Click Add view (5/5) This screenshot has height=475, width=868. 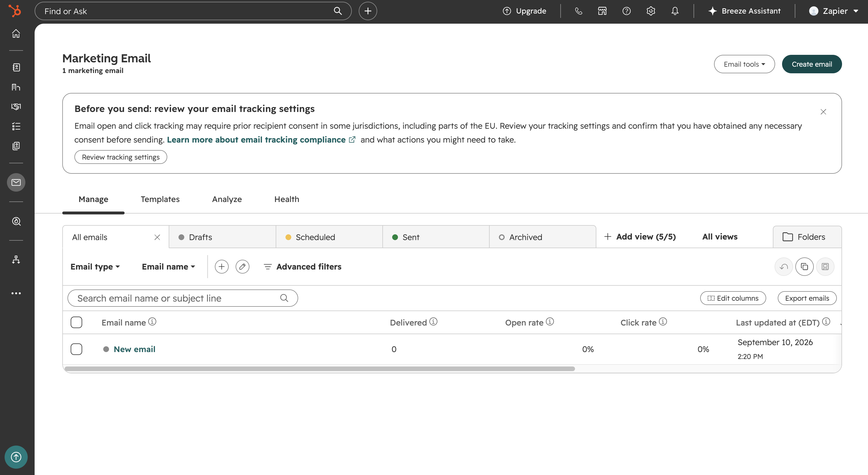coord(640,237)
